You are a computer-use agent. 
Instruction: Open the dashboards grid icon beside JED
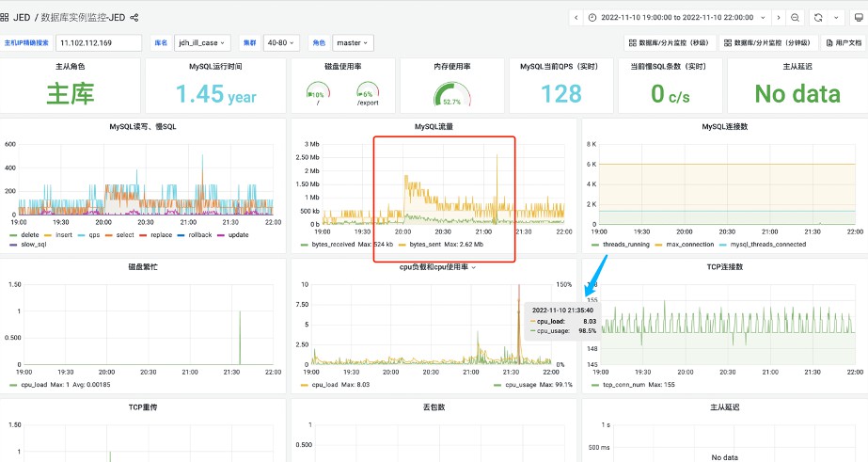(5, 17)
